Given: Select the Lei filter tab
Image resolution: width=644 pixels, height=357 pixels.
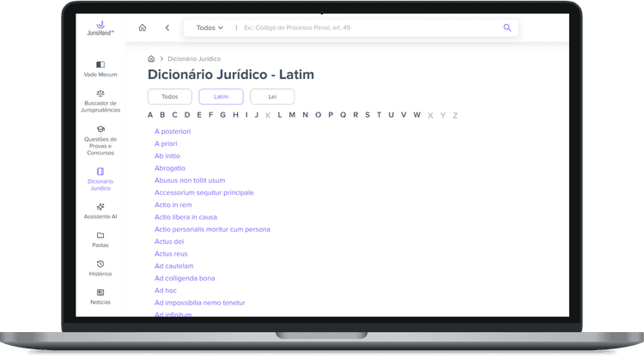Looking at the screenshot, I should point(272,96).
